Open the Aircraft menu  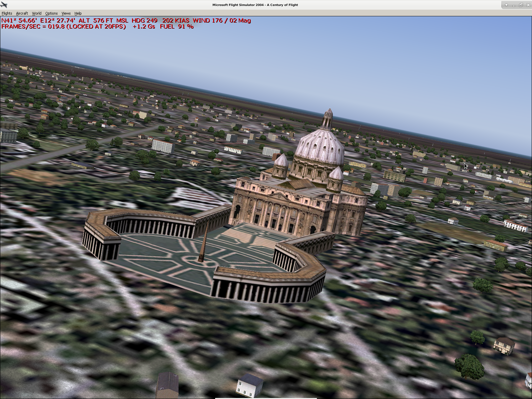click(22, 13)
